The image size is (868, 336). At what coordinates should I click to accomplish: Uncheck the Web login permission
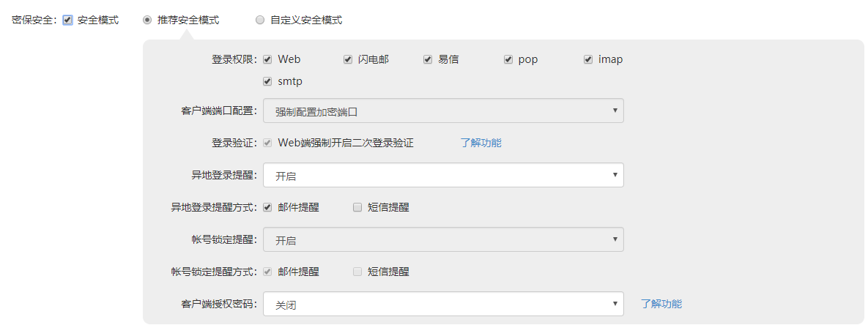[x=268, y=60]
